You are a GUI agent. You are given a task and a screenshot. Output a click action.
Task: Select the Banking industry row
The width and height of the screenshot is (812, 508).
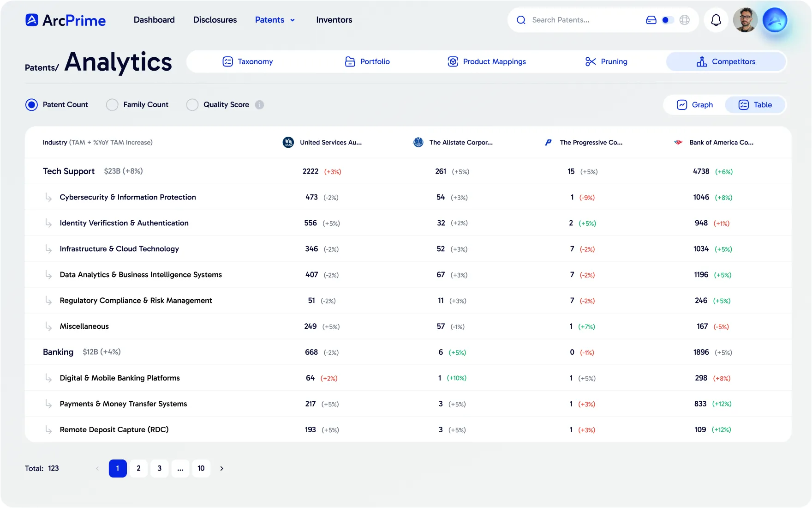click(408, 352)
